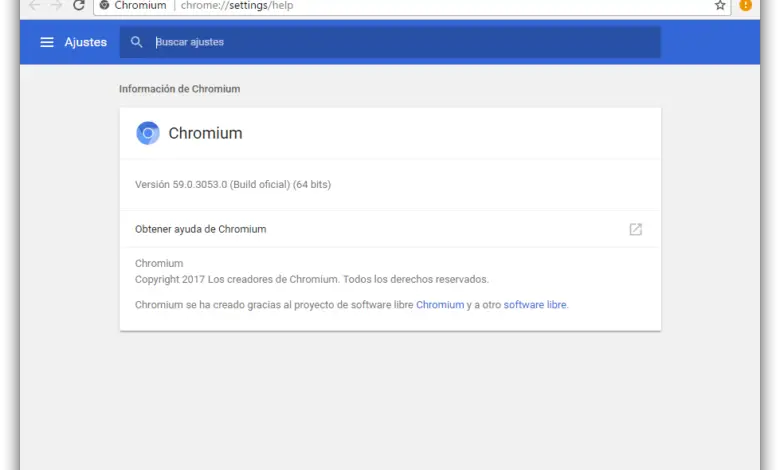Open Obtener ayuda de Chromium
Image resolution: width=780 pixels, height=470 pixels.
coord(390,229)
